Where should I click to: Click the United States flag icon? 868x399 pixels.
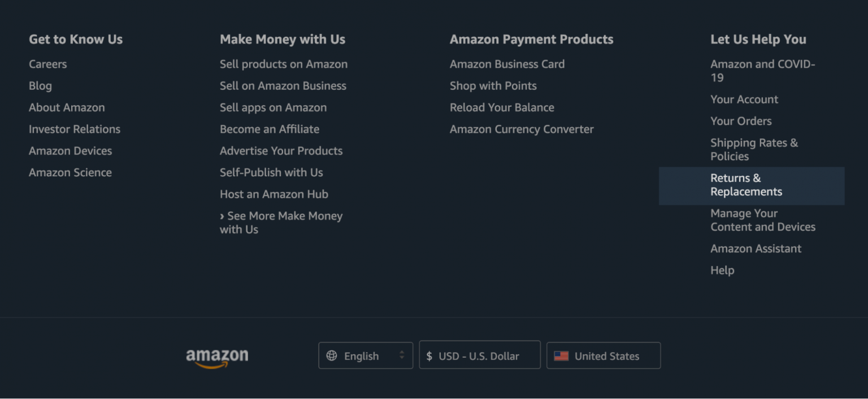coord(562,355)
